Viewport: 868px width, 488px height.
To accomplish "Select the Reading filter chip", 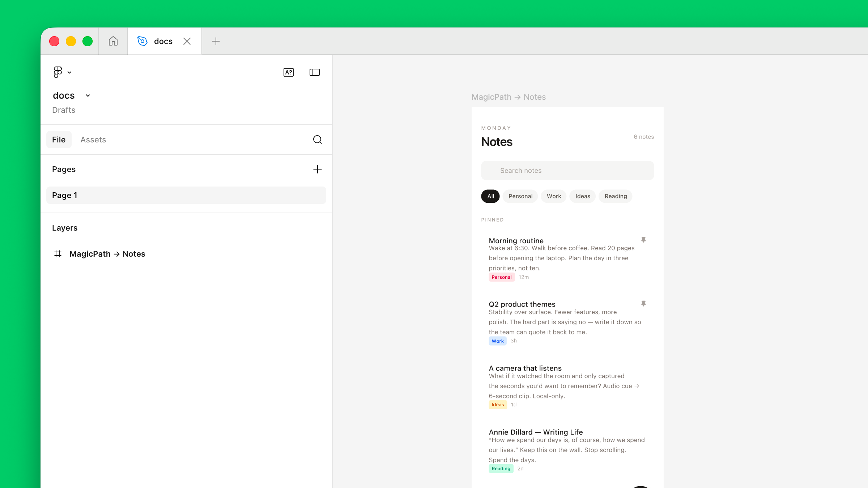I will click(x=616, y=196).
